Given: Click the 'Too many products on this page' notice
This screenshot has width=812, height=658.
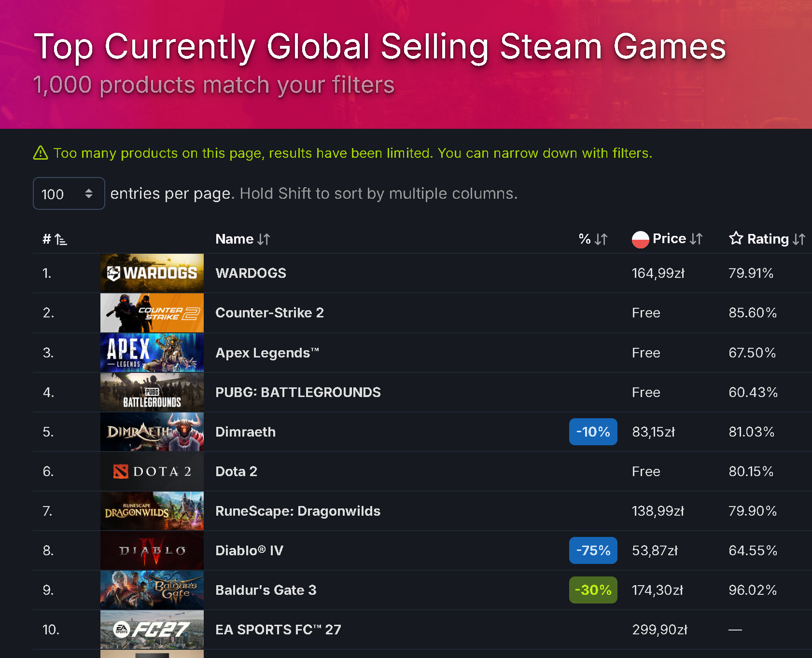Looking at the screenshot, I should pyautogui.click(x=353, y=153).
